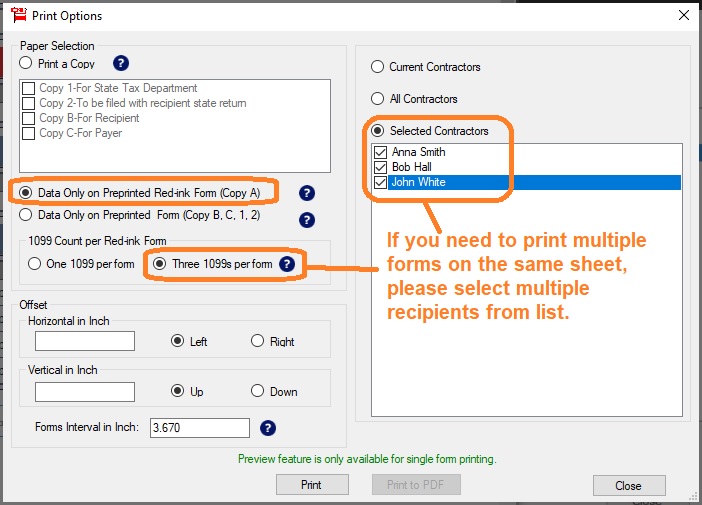The height and width of the screenshot is (505, 702).
Task: Check Copy B-For Recipient box
Action: point(29,118)
